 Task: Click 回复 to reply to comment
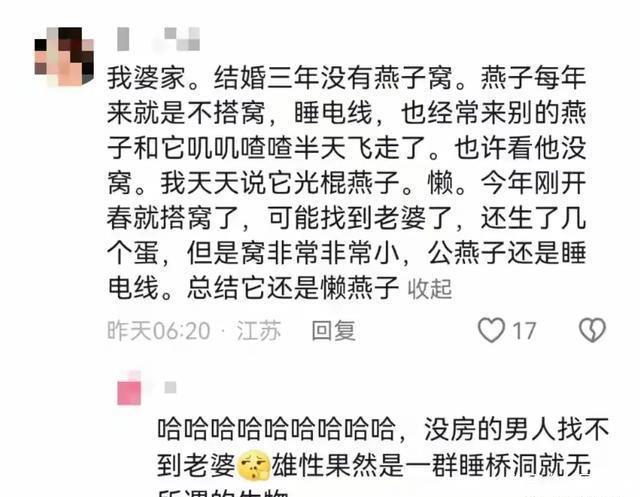click(x=333, y=331)
